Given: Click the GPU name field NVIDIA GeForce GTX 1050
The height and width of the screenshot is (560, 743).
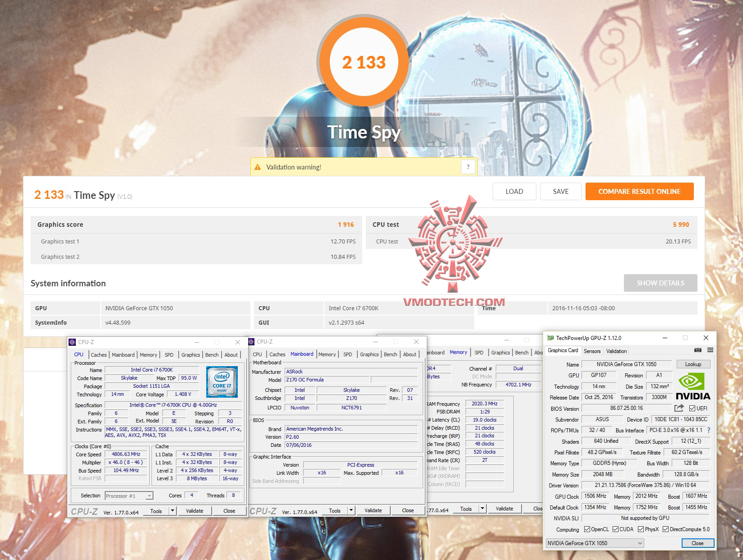Looking at the screenshot, I should pyautogui.click(x=627, y=364).
